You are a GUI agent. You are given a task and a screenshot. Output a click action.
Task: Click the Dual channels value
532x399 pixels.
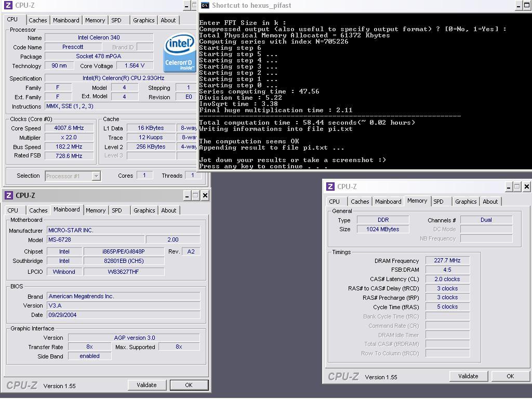(486, 220)
